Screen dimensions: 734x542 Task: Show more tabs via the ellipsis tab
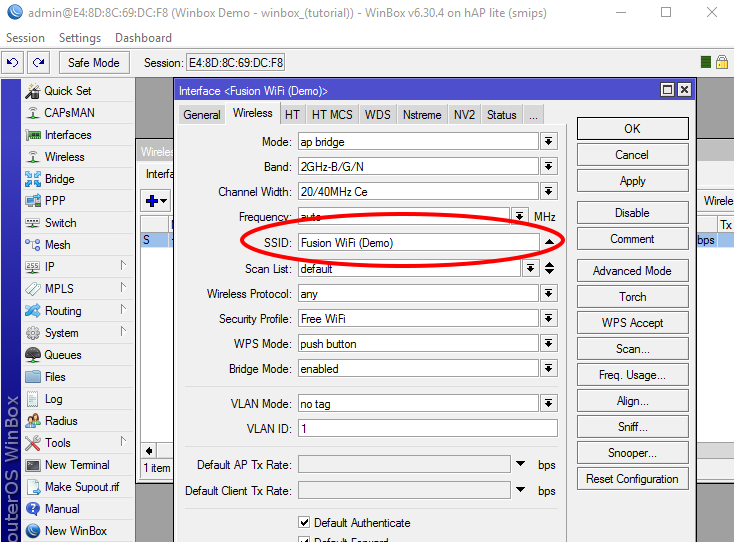click(534, 115)
